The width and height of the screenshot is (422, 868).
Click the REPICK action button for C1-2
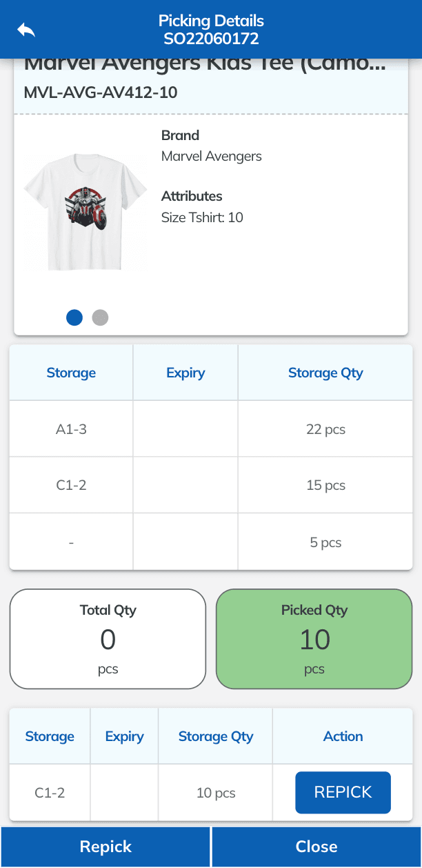pos(343,792)
